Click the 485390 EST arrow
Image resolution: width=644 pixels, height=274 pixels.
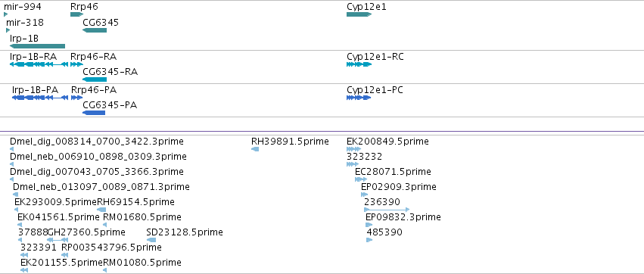coord(369,240)
